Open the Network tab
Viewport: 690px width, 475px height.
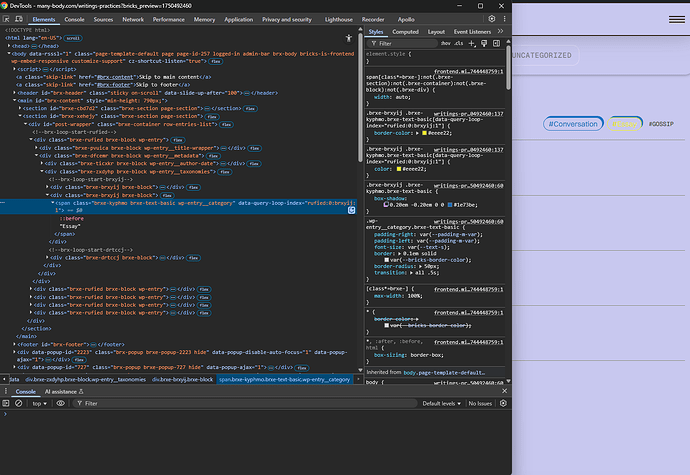[133, 19]
